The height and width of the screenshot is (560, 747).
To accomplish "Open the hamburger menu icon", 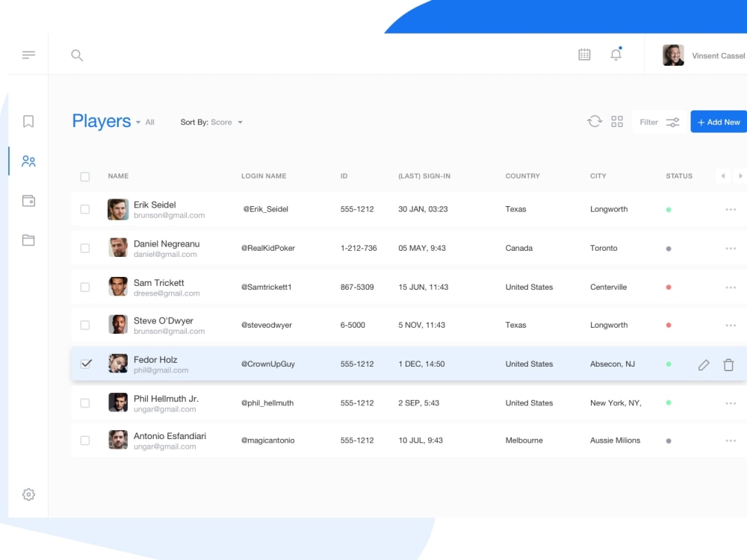I will pos(28,55).
